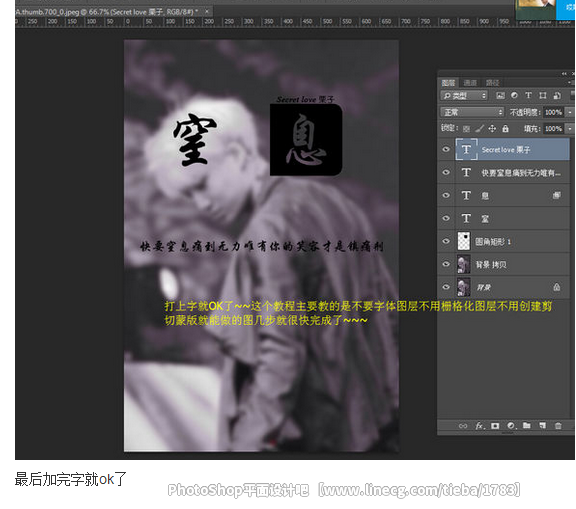576x509 pixels.
Task: Click the 圆角矩形 1 layer thumbnail
Action: coord(464,241)
